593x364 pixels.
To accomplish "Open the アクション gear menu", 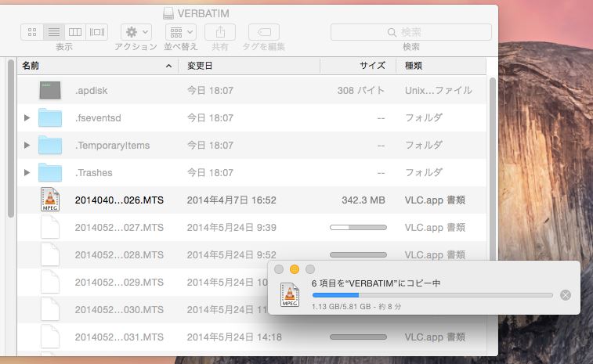I will 136,32.
